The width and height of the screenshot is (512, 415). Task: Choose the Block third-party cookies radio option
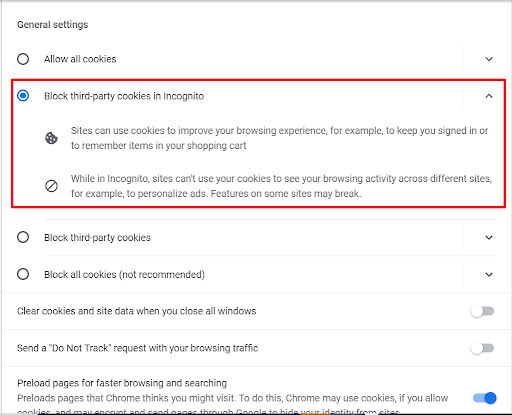[x=23, y=237]
